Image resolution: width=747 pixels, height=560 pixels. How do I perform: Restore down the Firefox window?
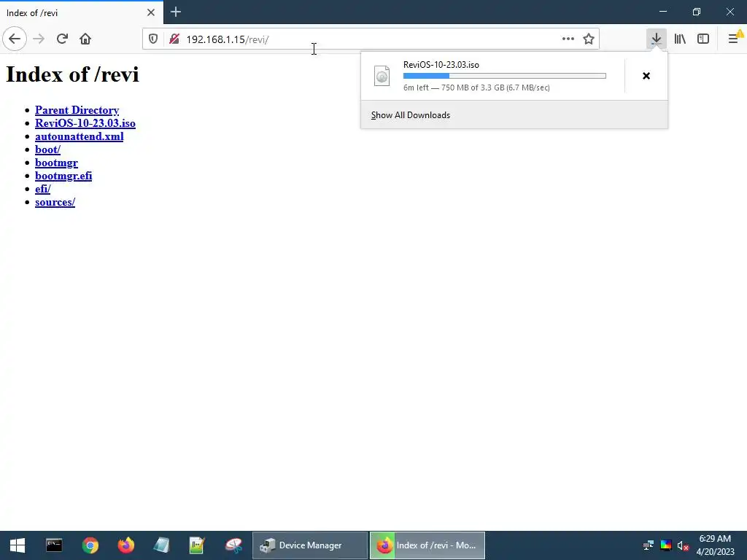tap(697, 12)
